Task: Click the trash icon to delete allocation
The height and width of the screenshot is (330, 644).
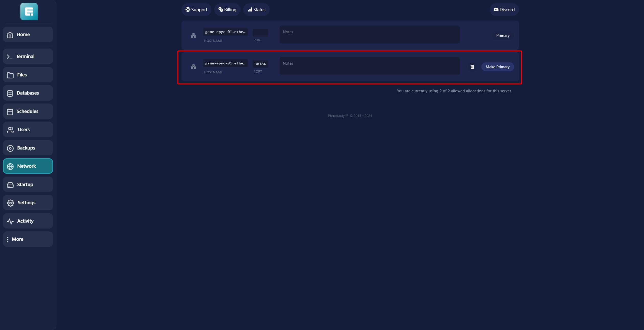Action: (x=472, y=67)
